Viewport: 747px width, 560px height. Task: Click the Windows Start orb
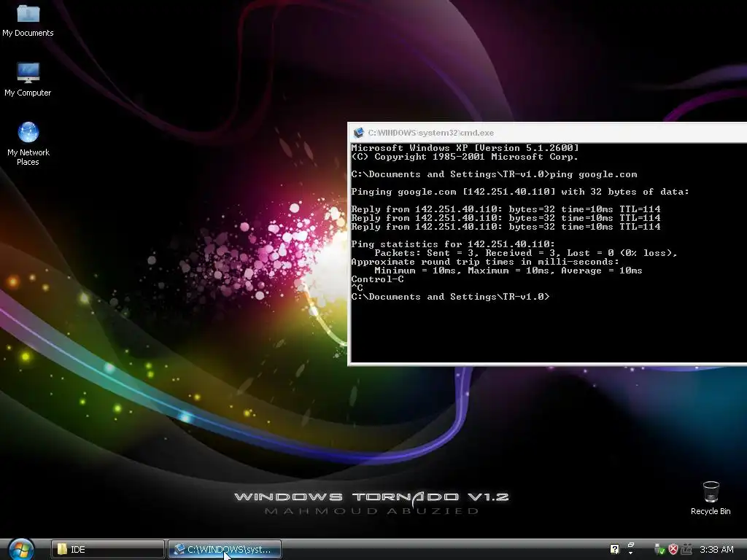(x=21, y=550)
